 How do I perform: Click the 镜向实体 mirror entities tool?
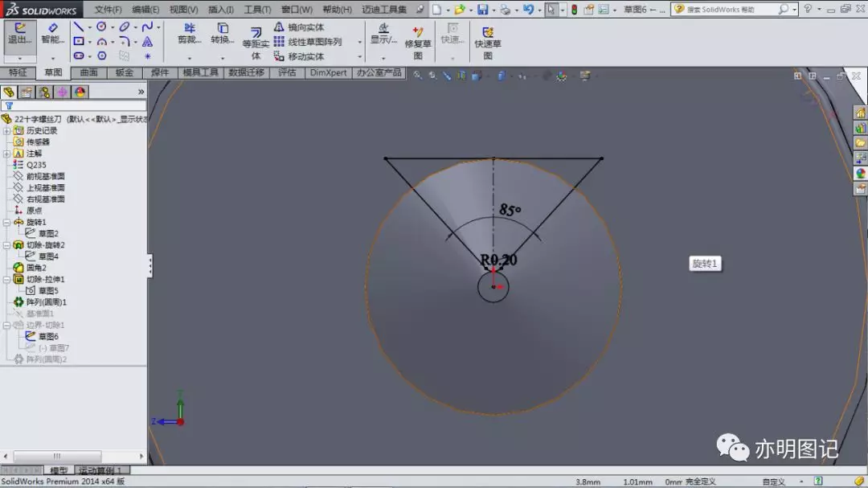click(x=299, y=27)
